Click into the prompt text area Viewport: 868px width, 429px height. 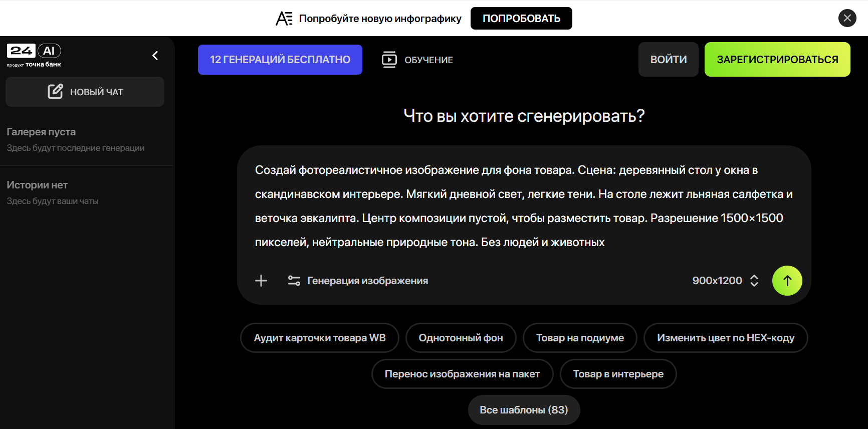(524, 206)
